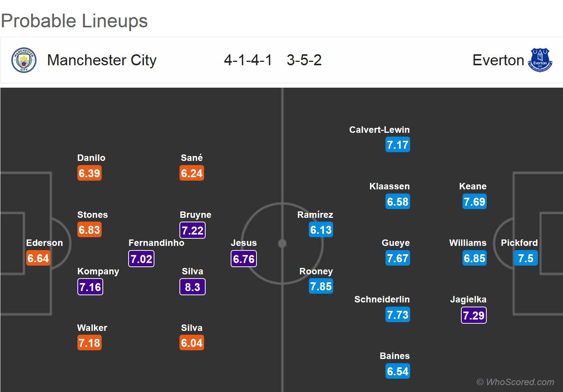Click Ederson's 6.64 rating badge
Screen dimensions: 563x392
[x=38, y=258]
